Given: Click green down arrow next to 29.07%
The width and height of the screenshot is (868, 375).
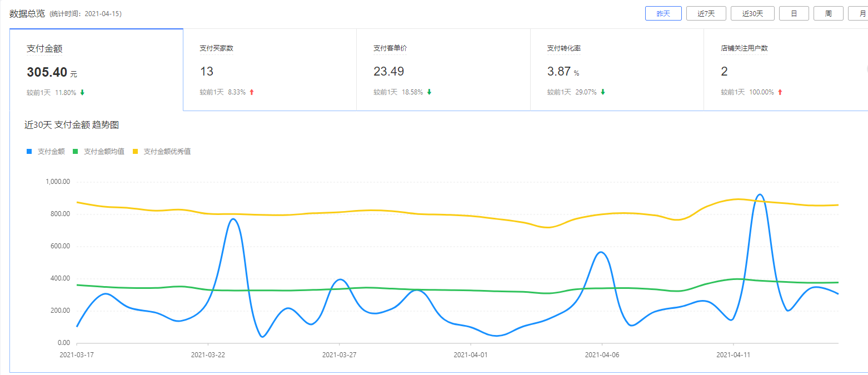Looking at the screenshot, I should click(x=603, y=92).
